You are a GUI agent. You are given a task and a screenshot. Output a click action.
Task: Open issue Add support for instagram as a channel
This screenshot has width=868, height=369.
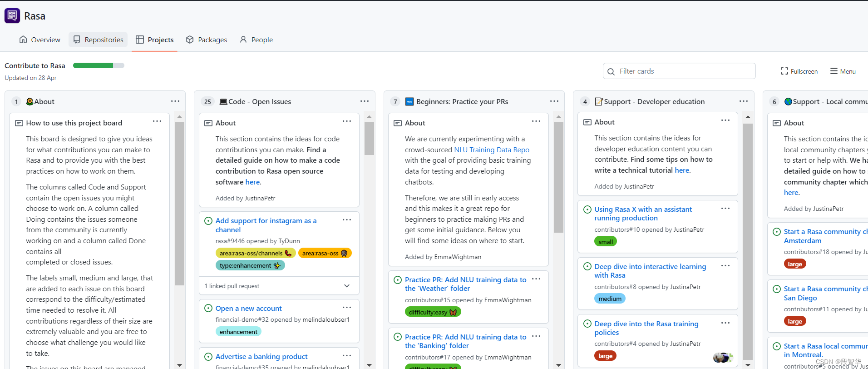pos(266,225)
